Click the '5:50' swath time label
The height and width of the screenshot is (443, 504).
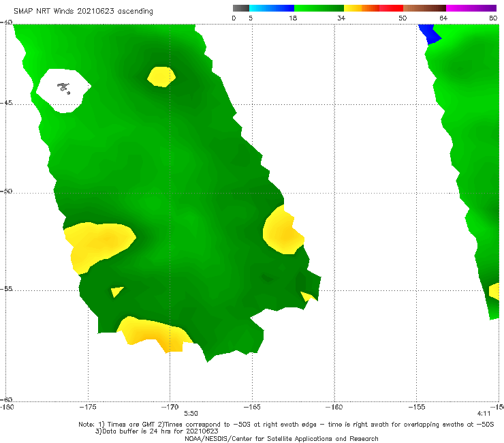tap(191, 414)
